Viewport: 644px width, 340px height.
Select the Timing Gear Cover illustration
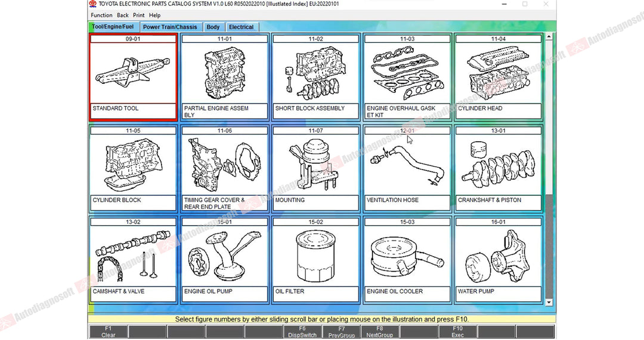(x=224, y=164)
